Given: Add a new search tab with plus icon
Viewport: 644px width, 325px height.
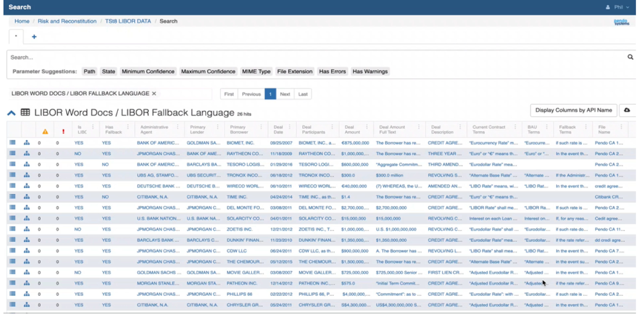Looking at the screenshot, I should coord(34,37).
